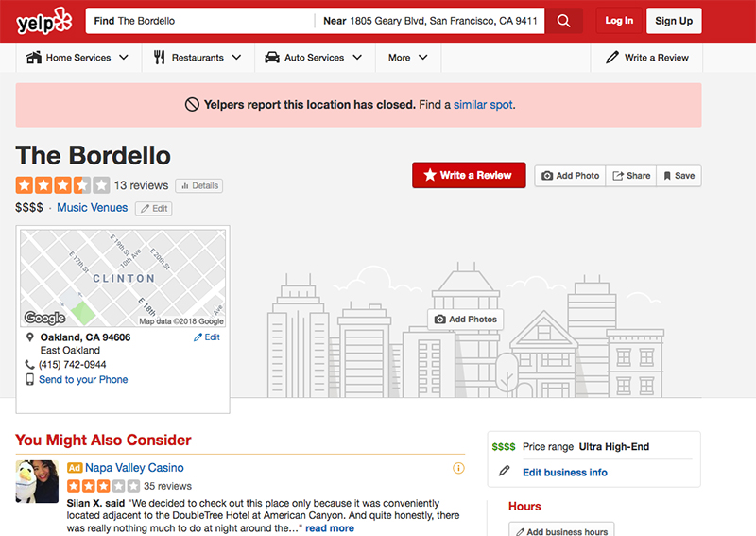Click the star icon on red Write a Review button
756x536 pixels.
point(430,175)
